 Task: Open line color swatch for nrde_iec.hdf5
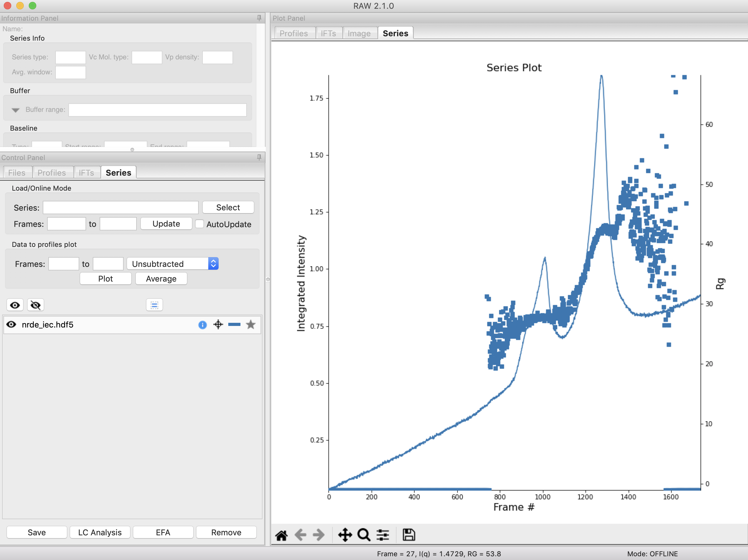(234, 324)
